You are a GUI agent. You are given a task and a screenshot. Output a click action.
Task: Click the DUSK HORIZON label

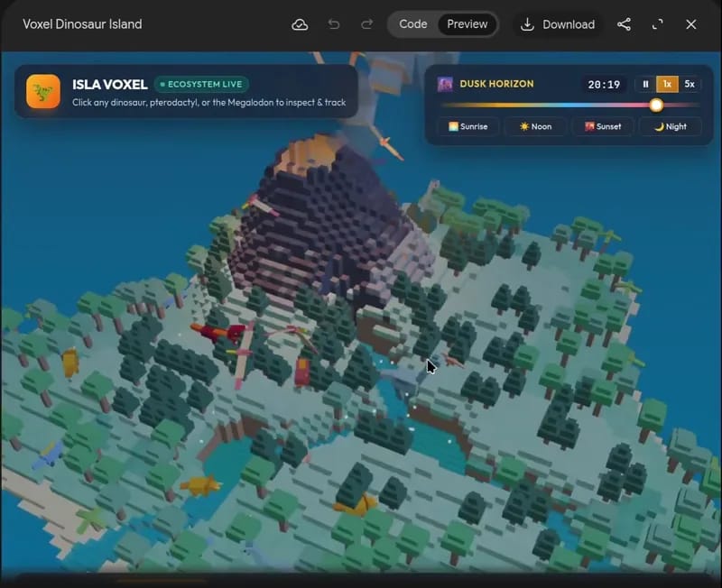click(x=497, y=84)
